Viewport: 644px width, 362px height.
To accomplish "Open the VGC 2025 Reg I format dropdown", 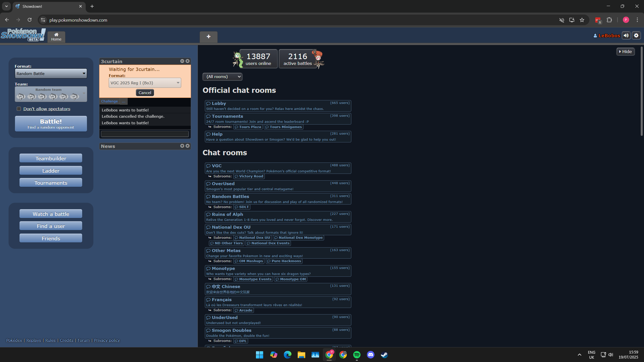I will tap(145, 83).
